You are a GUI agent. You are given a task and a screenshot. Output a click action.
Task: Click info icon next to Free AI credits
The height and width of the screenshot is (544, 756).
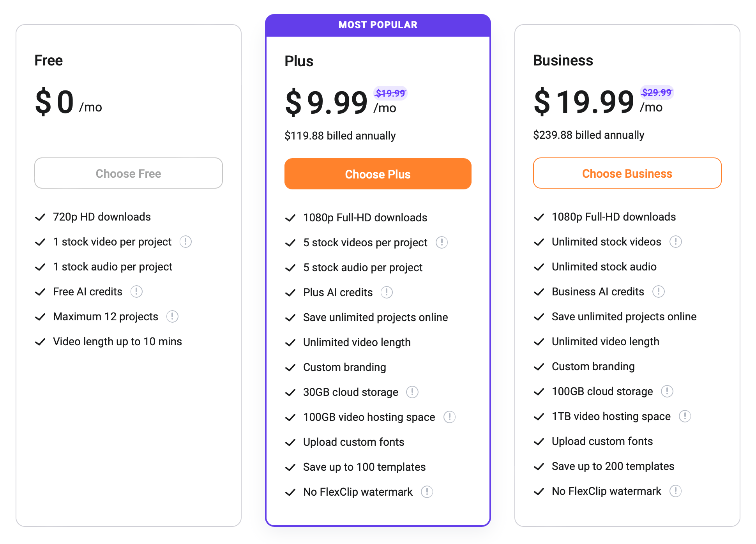point(136,291)
